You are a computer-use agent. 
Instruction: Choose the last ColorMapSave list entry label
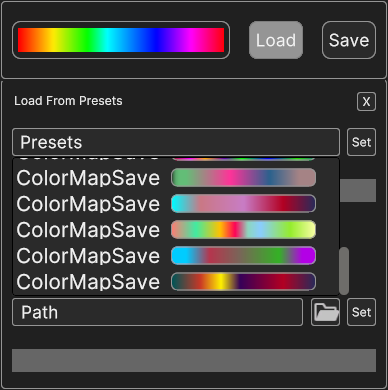click(88, 282)
